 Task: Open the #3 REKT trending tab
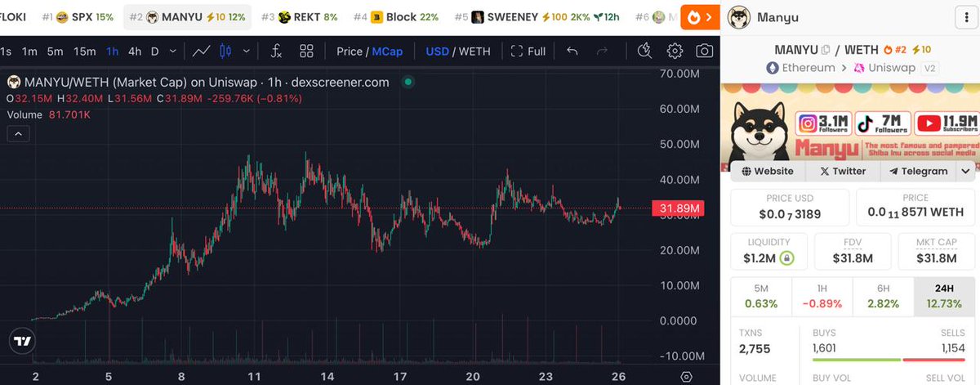299,16
